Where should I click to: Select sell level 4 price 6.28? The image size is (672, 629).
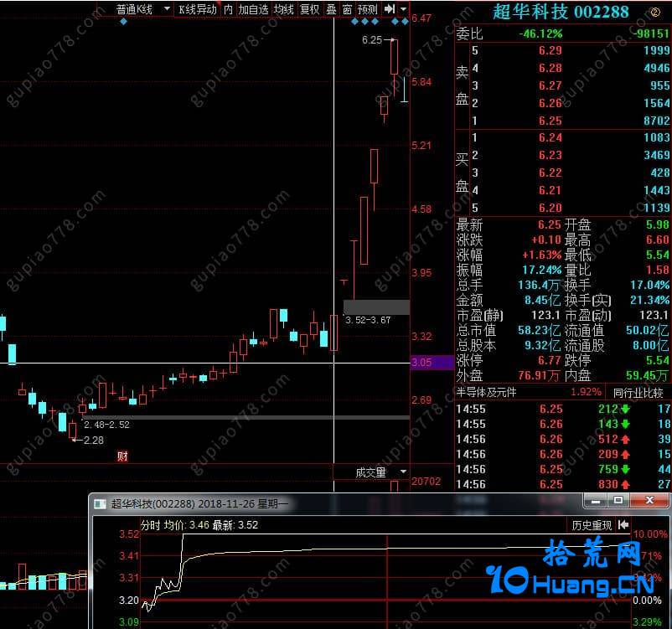tap(551, 68)
